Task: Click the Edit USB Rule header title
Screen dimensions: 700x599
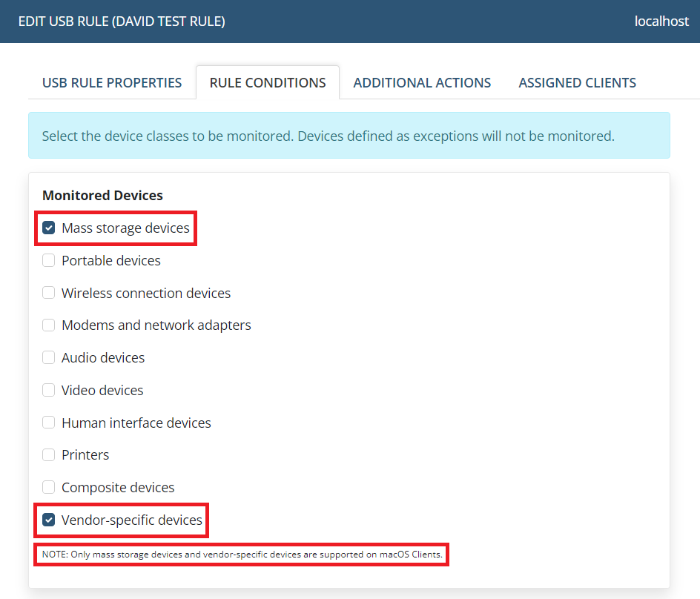Action: [122, 21]
